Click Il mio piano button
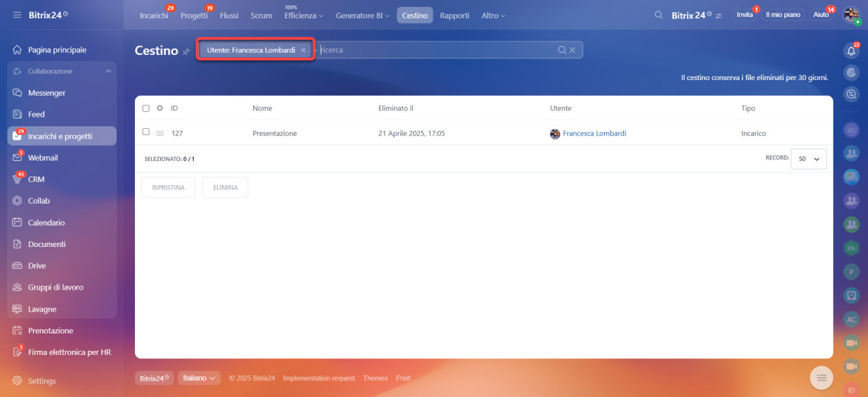 tap(783, 15)
